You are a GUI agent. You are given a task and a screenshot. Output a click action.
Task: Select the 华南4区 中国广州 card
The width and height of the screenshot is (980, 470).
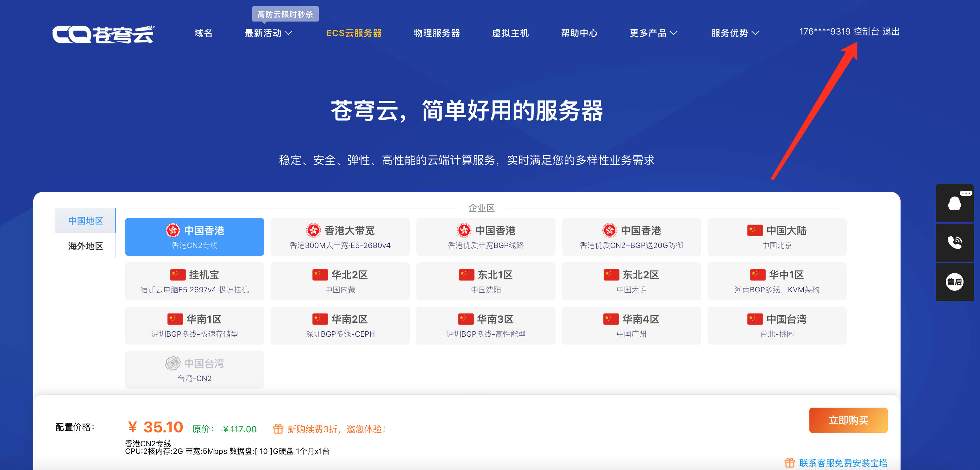[631, 325]
